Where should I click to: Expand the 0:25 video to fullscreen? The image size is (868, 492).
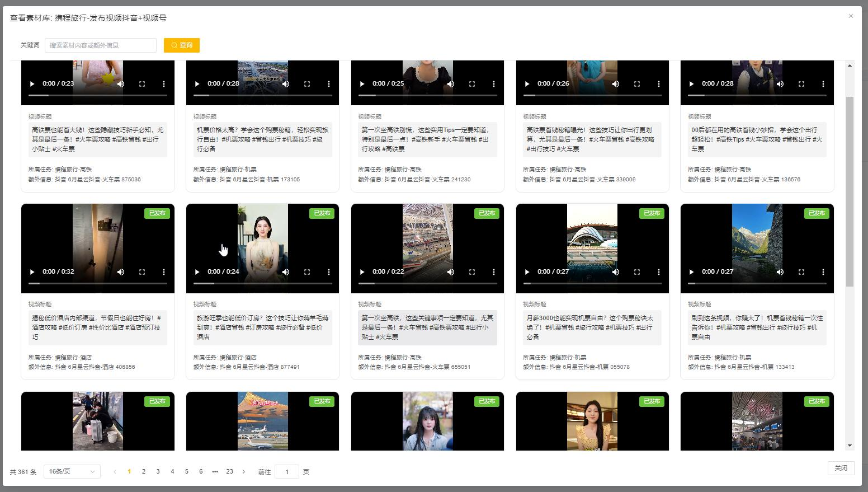coord(472,84)
